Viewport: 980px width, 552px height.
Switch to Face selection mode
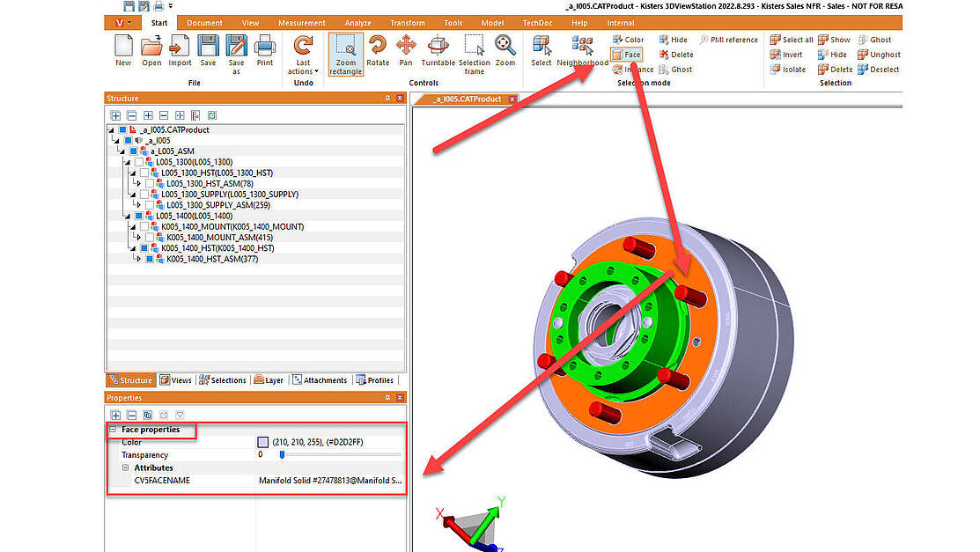click(x=626, y=55)
